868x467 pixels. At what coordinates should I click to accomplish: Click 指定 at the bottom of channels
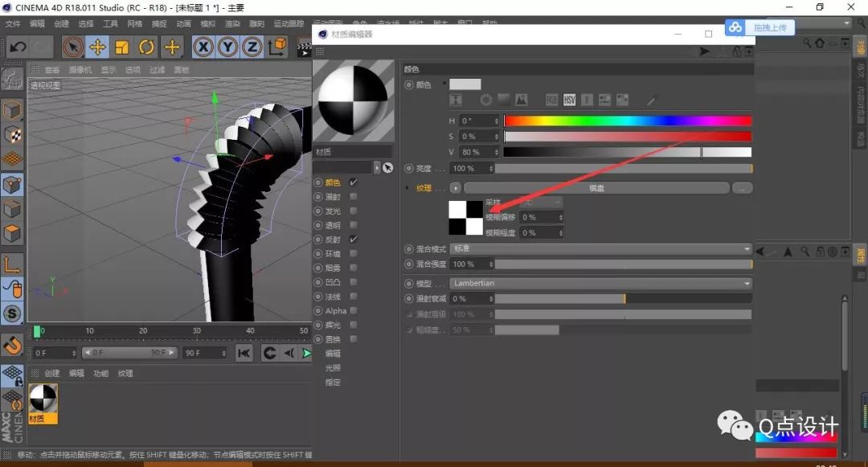pos(333,383)
